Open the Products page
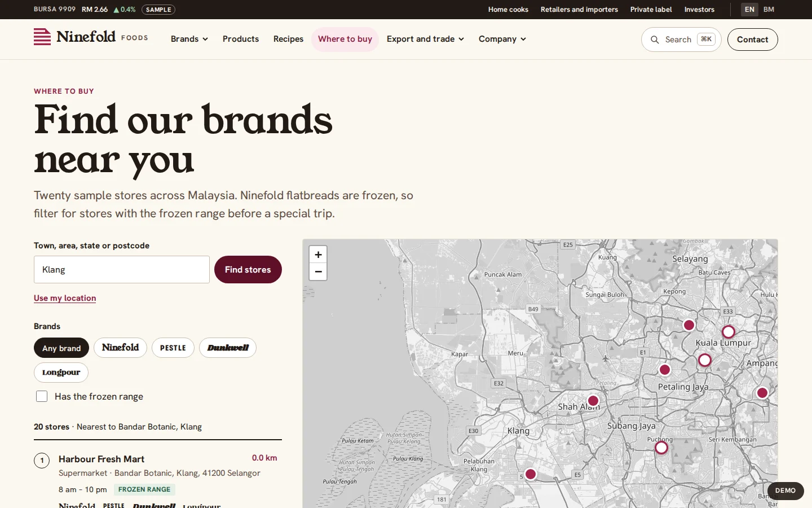Viewport: 812px width, 508px height. 241,39
